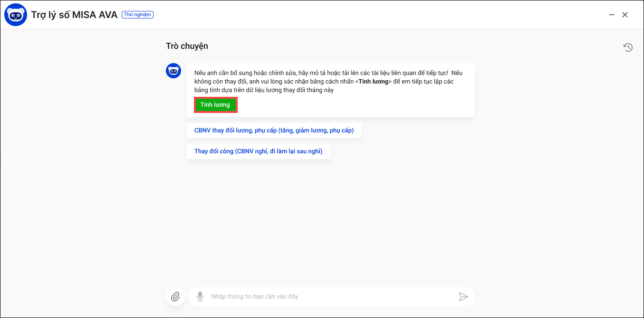
Task: Click the Thử nghiệm badge
Action: click(137, 15)
